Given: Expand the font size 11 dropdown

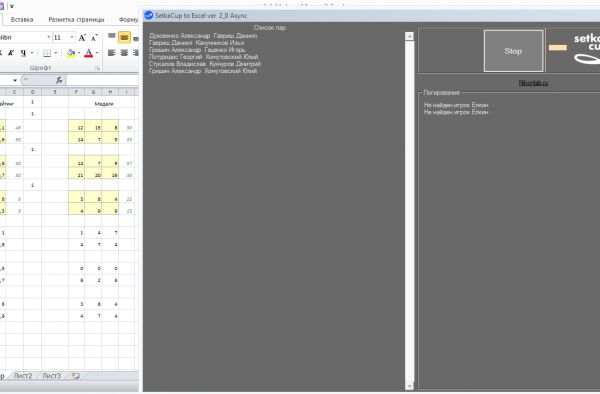Looking at the screenshot, I should (72, 37).
